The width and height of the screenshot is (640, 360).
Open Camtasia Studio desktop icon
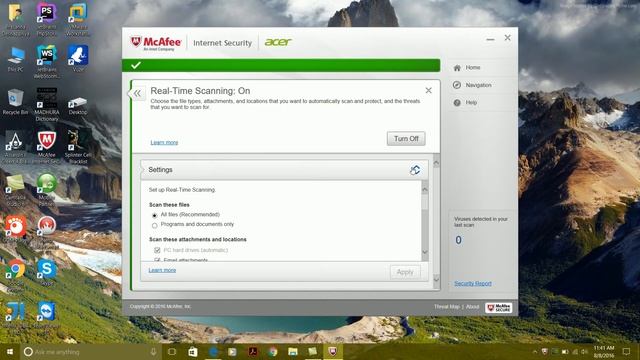15,189
